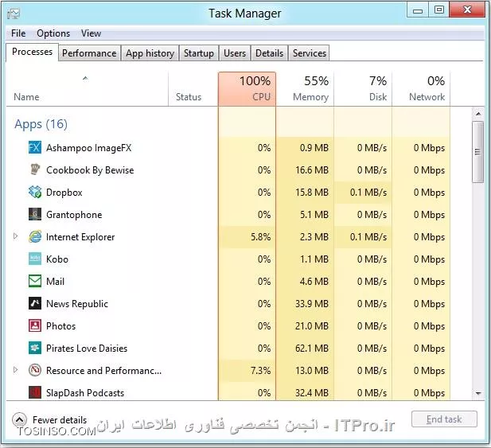Click the 32.4 MB memory value
The image size is (491, 448).
pyautogui.click(x=312, y=393)
